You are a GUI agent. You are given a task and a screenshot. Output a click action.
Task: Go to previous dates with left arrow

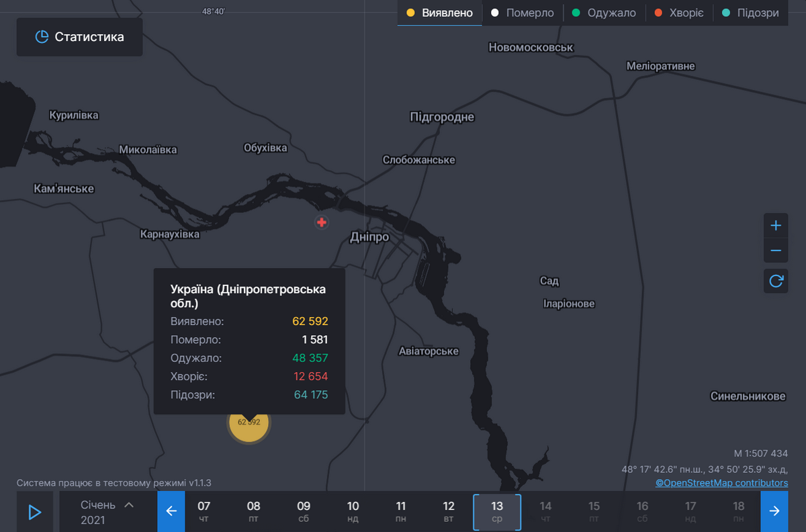pyautogui.click(x=171, y=511)
